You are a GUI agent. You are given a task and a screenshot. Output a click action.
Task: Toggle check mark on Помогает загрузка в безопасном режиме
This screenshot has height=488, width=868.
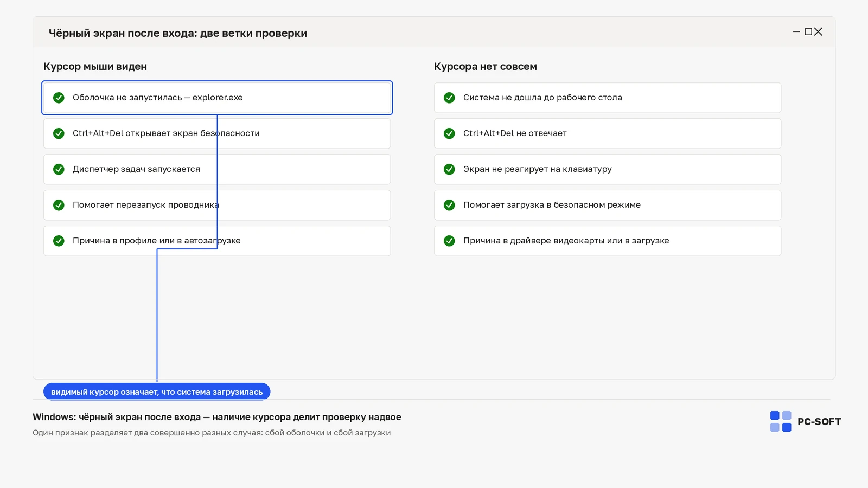tap(449, 205)
